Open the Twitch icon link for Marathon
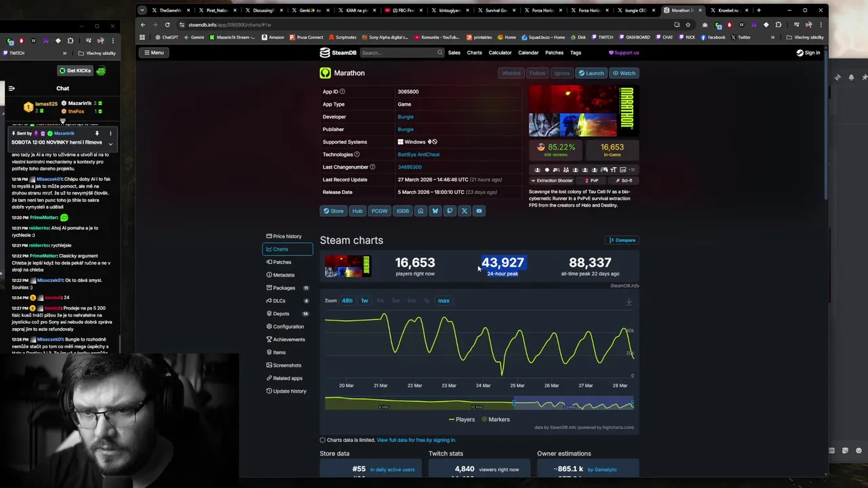 (450, 211)
